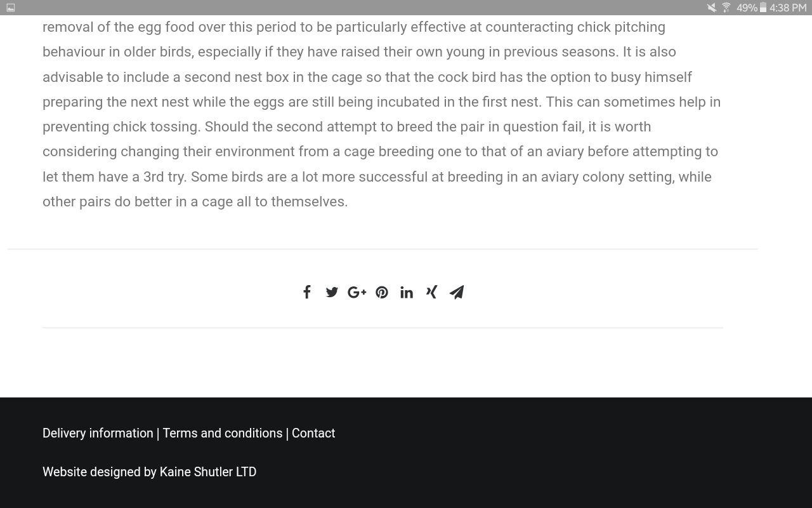
Task: Open the Delivery information link
Action: pos(98,433)
